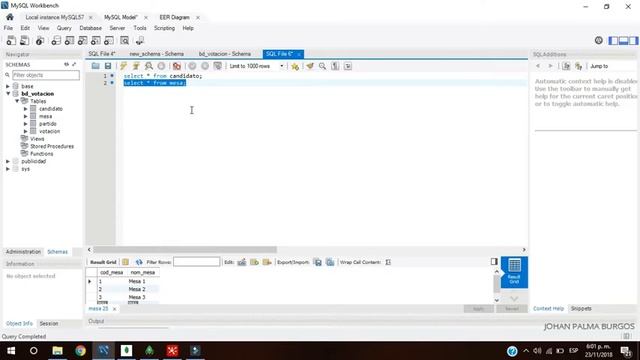Search table data icon in main toolbar
Screen dimensions: 640x360
coord(124,40)
